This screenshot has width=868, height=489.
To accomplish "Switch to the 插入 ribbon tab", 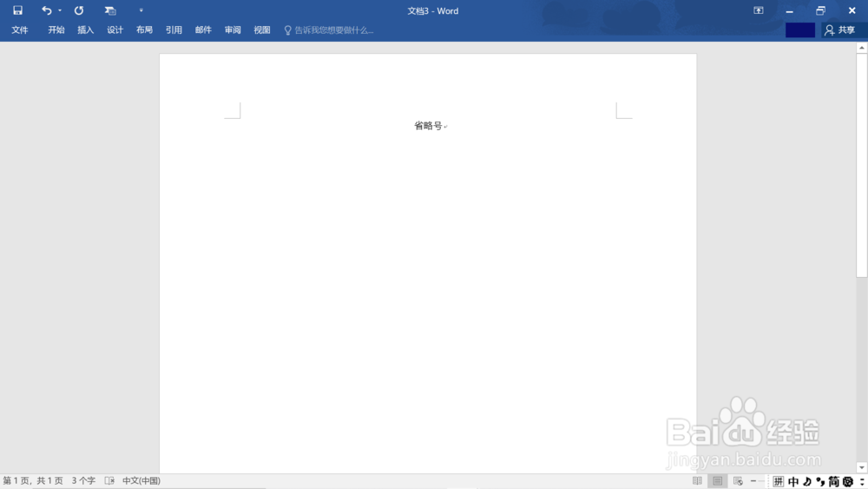I will point(85,30).
